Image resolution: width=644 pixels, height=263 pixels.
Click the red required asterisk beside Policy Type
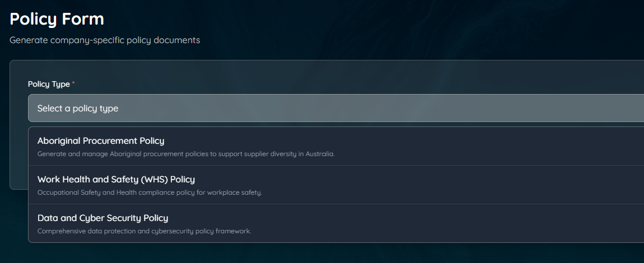(x=73, y=83)
